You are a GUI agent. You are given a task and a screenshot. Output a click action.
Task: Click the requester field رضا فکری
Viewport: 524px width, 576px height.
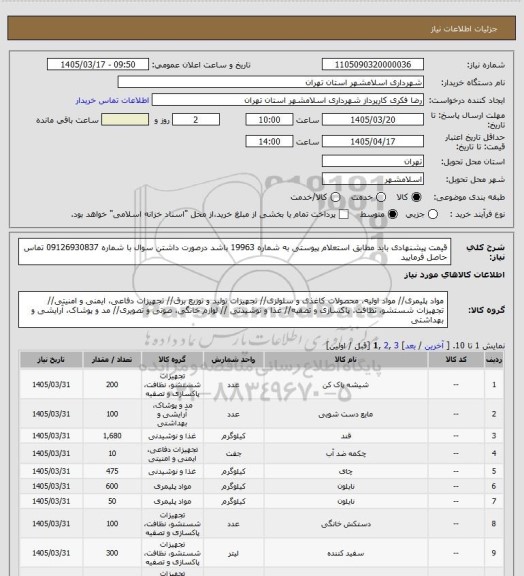point(288,100)
